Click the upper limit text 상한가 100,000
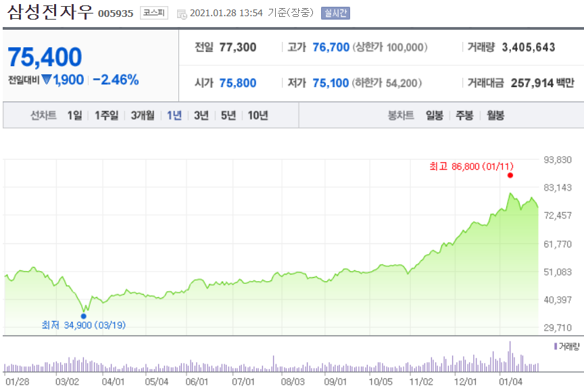Screen dimensions: 584x392 pyautogui.click(x=390, y=47)
